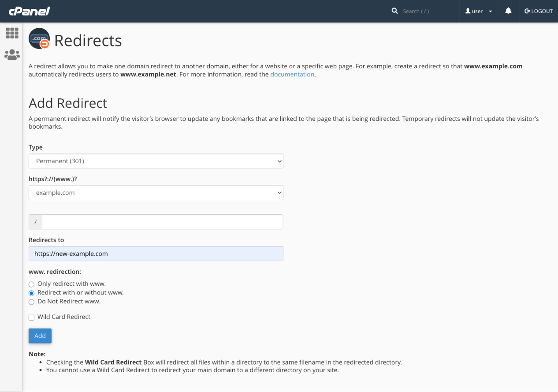Click the user profile silhouette icon
This screenshot has height=392, width=558.
pyautogui.click(x=468, y=11)
